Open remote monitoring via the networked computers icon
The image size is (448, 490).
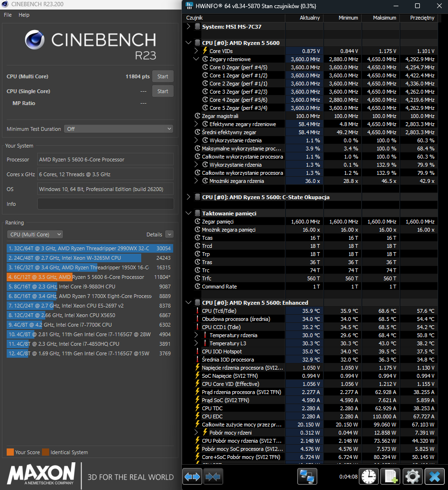point(307,477)
